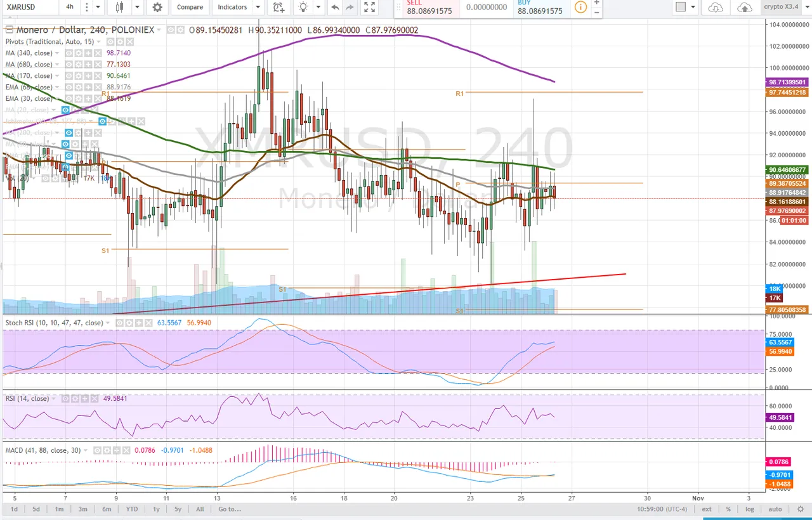Show the hidden MA (20, close) indicator
The image size is (812, 520).
point(65,110)
